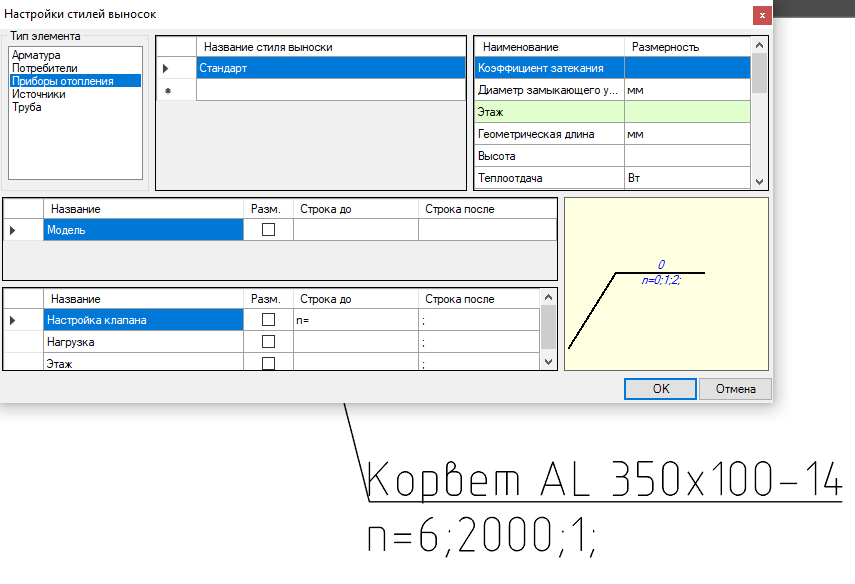Select Потребители in element type list
Screen dimensions: 855x584
point(45,68)
